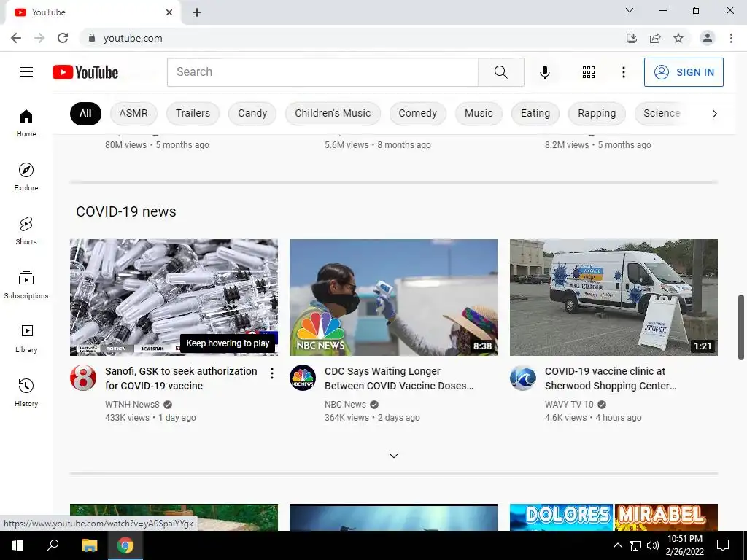Viewport: 747px width, 560px height.
Task: Select the Children's Music chip
Action: pos(333,113)
